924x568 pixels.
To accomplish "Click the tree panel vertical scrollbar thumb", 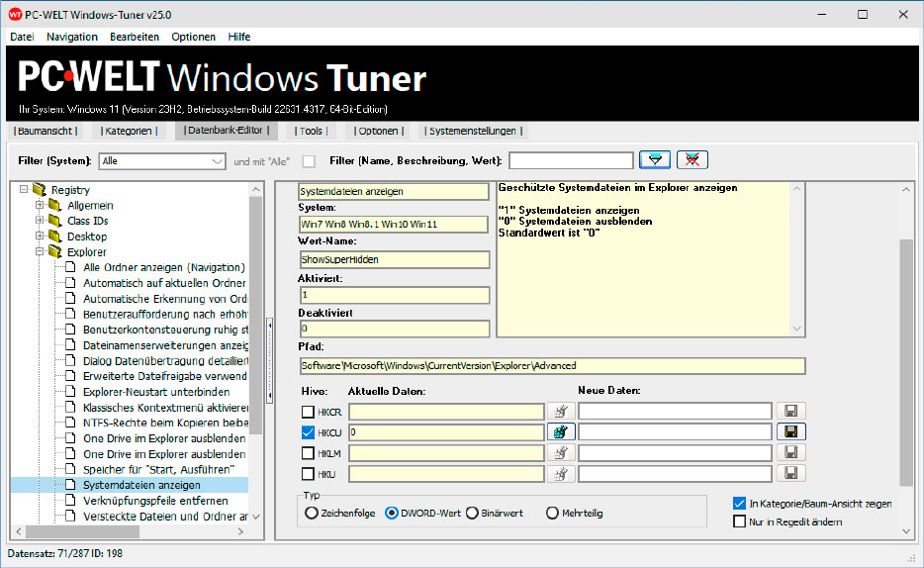I will point(256,316).
